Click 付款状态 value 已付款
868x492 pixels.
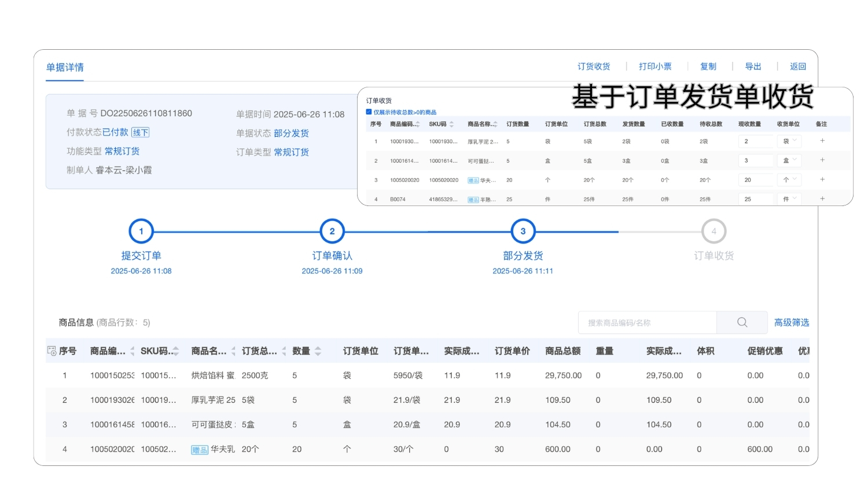(115, 133)
